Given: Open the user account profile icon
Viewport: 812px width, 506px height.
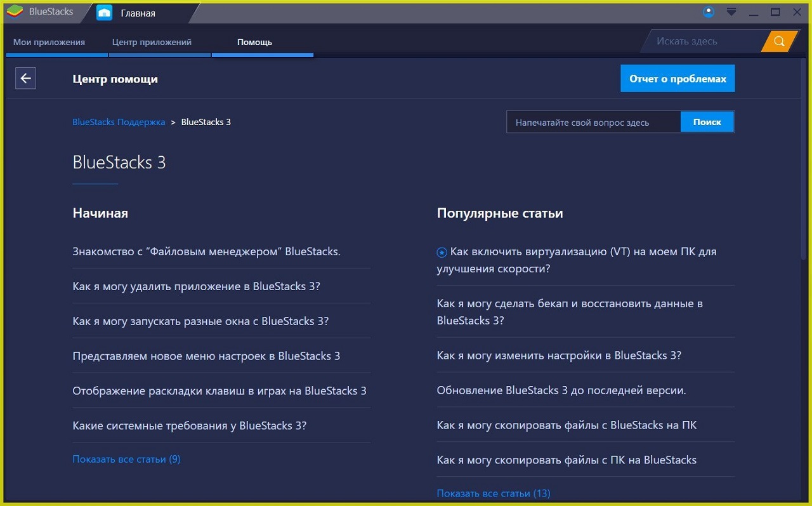Looking at the screenshot, I should 709,12.
